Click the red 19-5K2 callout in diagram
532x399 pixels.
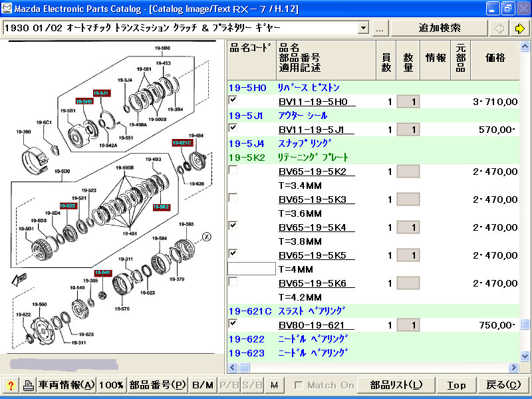click(x=161, y=207)
